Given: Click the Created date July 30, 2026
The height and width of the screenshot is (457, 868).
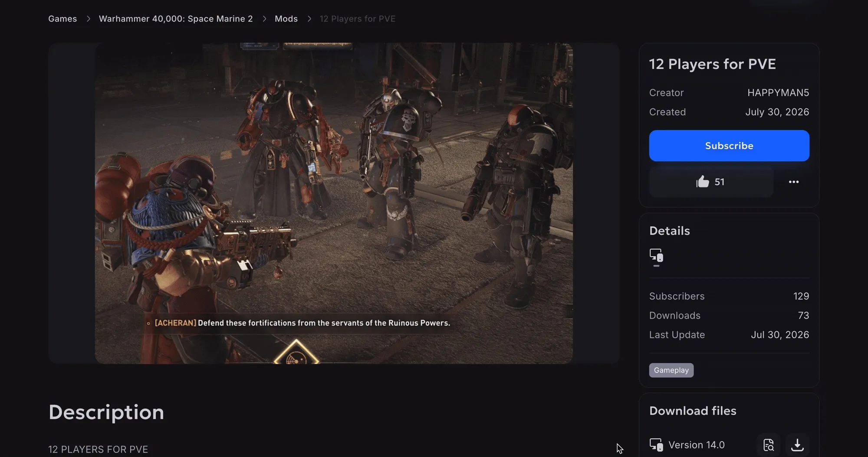Looking at the screenshot, I should 777,112.
